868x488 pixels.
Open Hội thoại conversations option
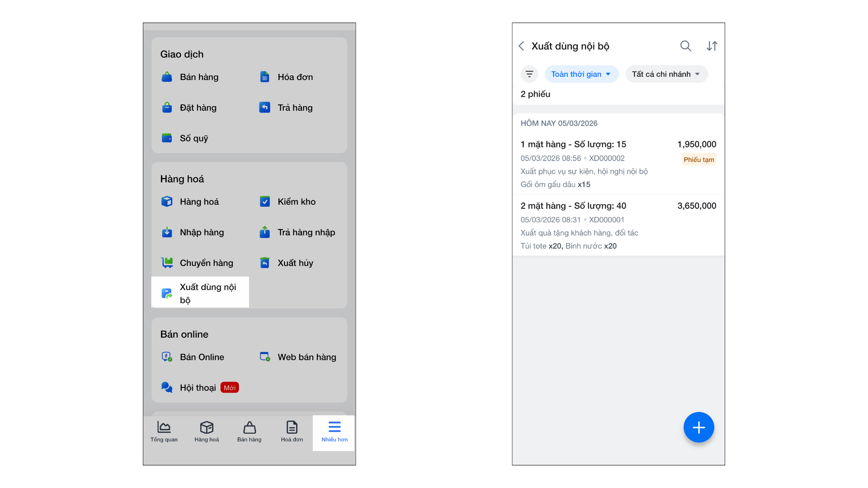[198, 388]
